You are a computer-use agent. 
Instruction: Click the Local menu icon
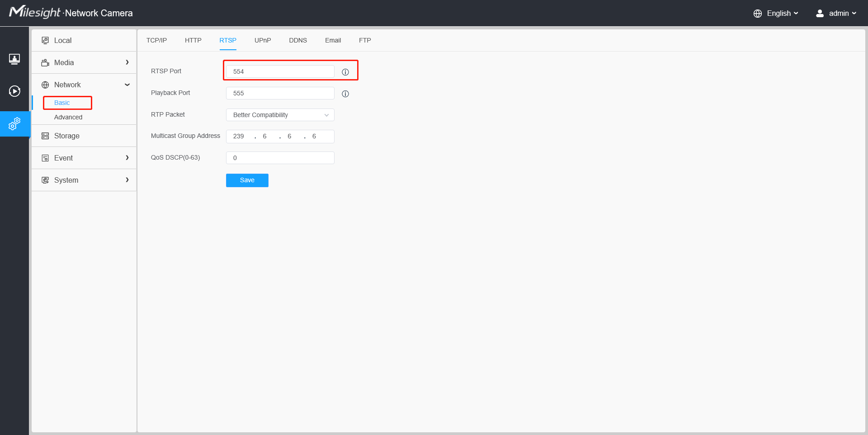pos(45,40)
